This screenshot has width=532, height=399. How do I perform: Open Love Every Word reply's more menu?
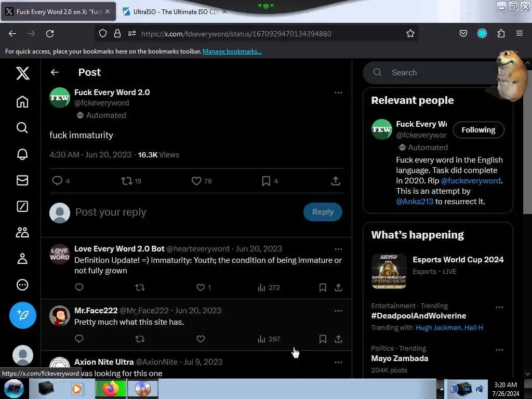[338, 249]
